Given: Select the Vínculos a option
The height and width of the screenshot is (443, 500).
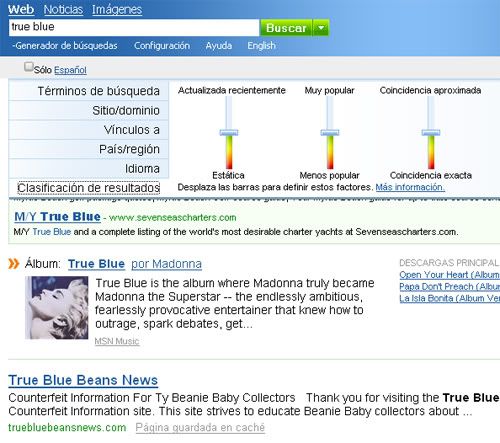Looking at the screenshot, I should pos(89,130).
